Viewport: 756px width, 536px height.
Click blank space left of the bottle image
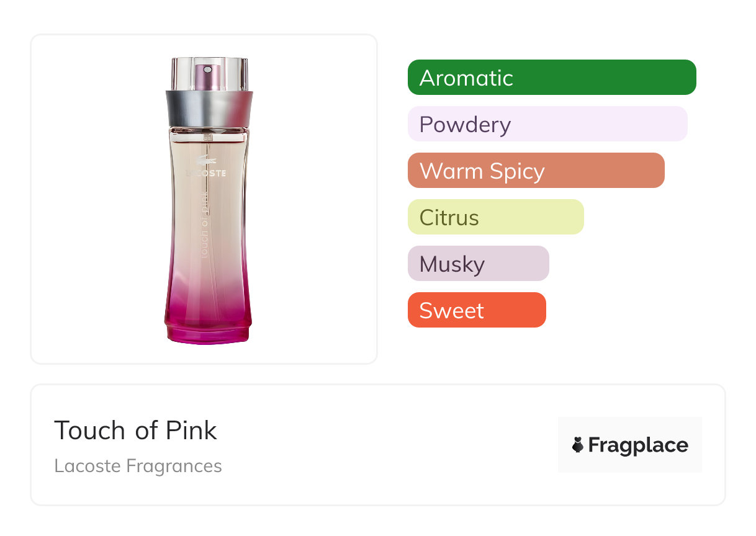click(x=93, y=199)
